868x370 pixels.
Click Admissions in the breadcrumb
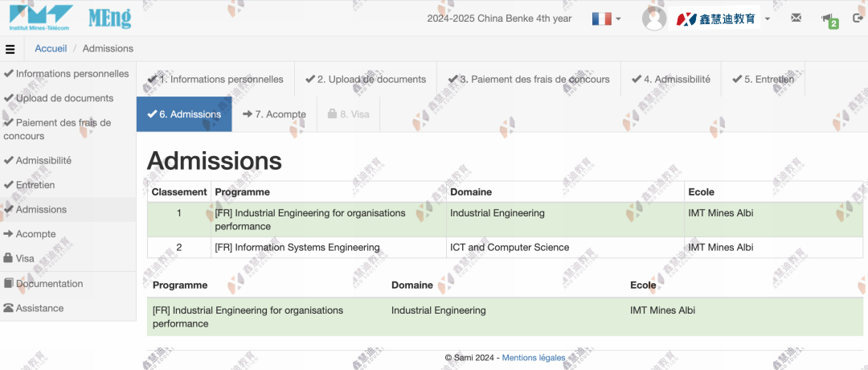(x=108, y=49)
